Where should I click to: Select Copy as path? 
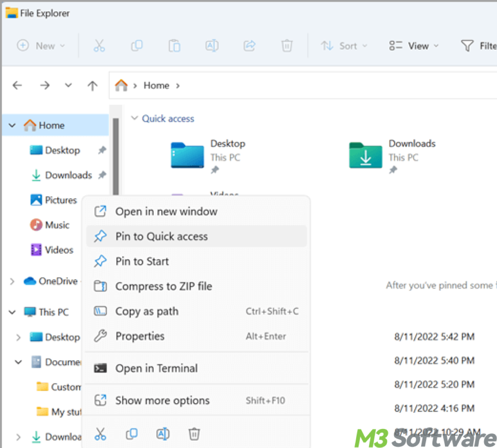pos(196,311)
